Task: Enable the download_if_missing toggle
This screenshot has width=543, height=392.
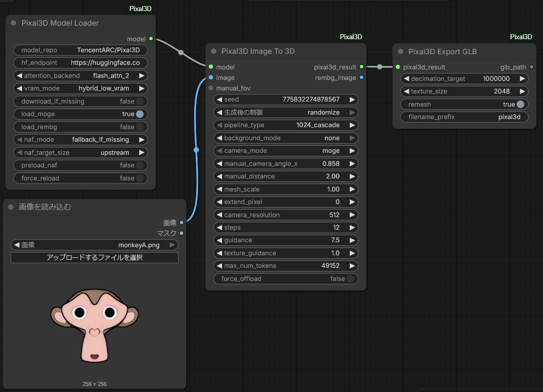Action: click(140, 101)
